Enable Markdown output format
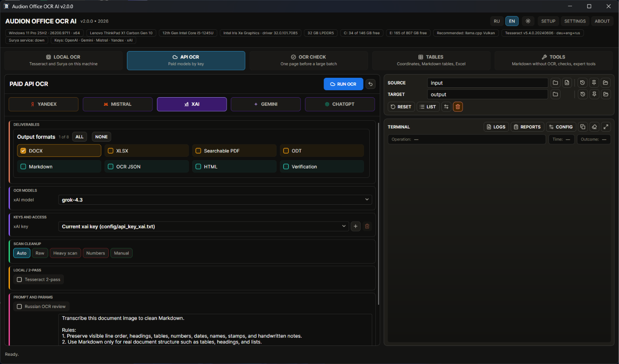The image size is (619, 364). (59, 166)
